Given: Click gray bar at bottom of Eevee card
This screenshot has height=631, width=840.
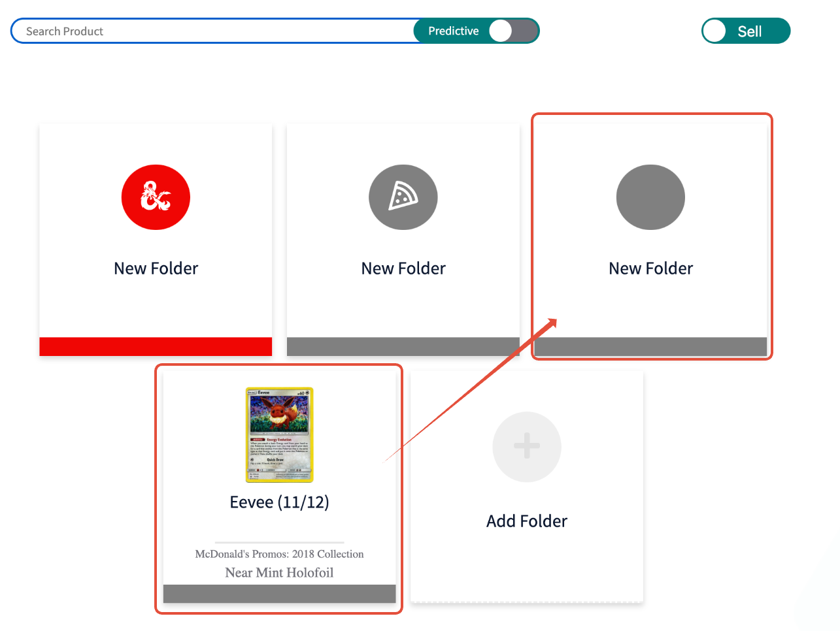Looking at the screenshot, I should click(x=279, y=594).
